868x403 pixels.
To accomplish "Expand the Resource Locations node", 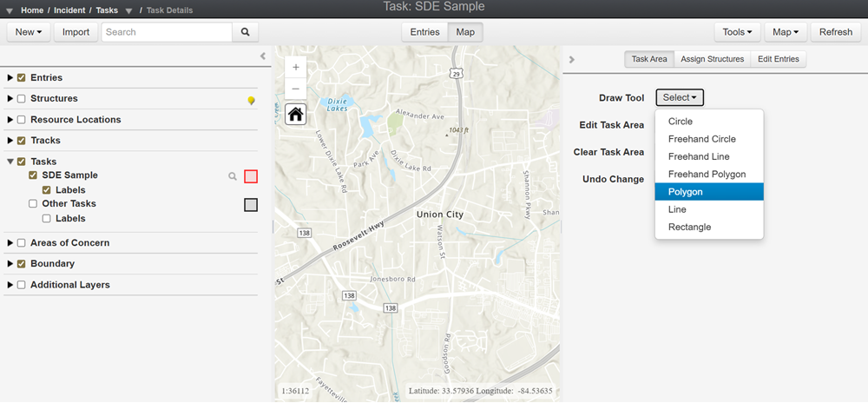I will coord(10,120).
